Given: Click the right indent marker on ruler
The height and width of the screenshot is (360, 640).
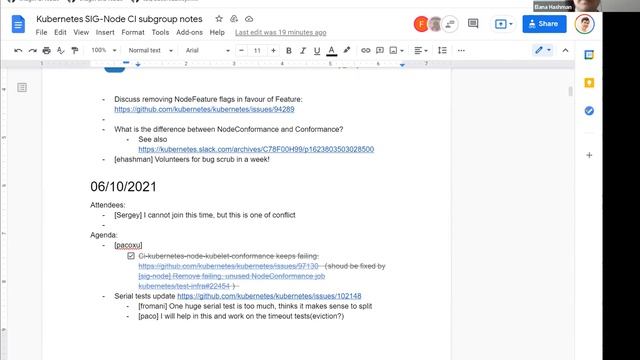Looking at the screenshot, I should (x=402, y=64).
